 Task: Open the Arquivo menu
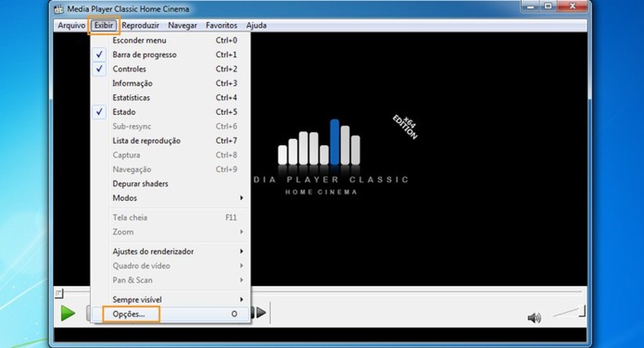coord(71,26)
